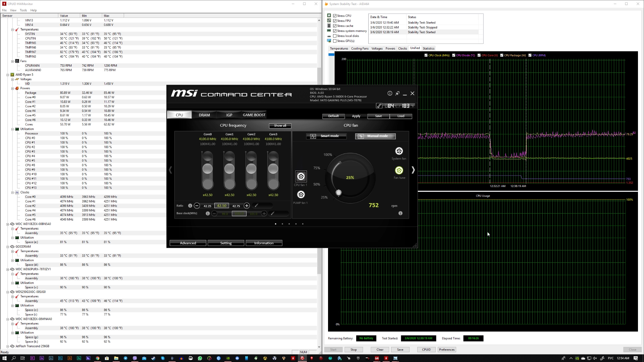644x362 pixels.
Task: Open Adobe Premiere Pro from taskbar
Action: (x=33, y=358)
